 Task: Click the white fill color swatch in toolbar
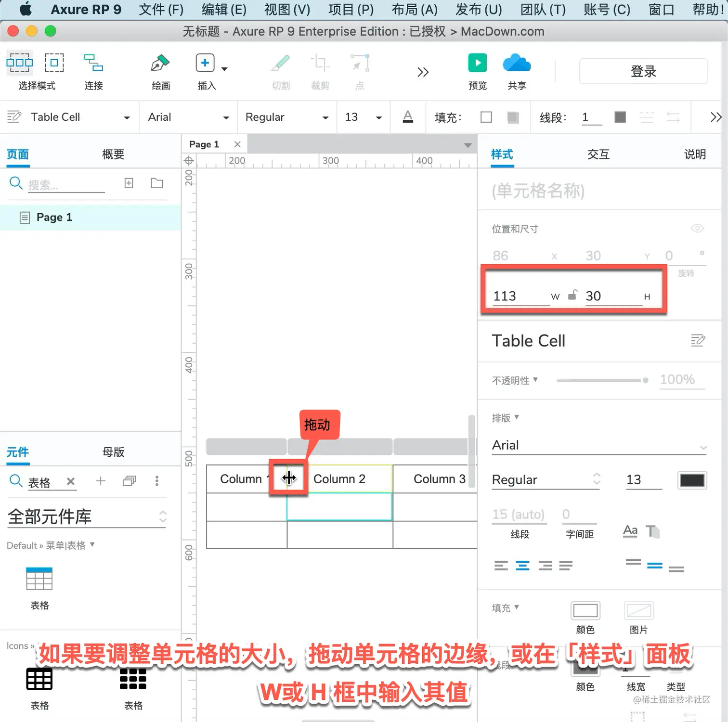click(x=486, y=117)
